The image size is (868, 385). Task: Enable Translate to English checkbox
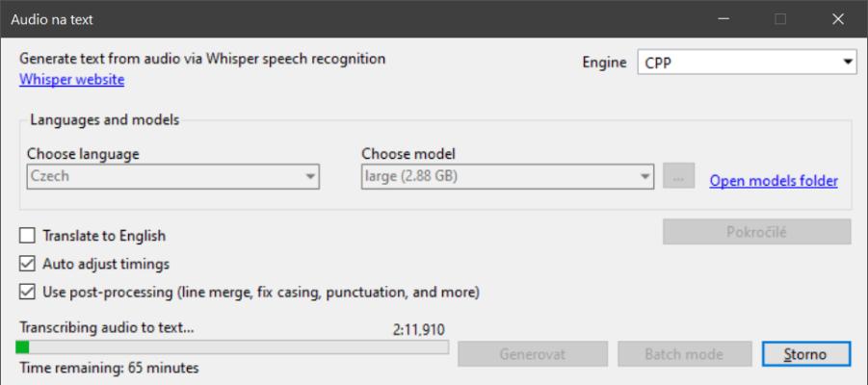coord(27,236)
